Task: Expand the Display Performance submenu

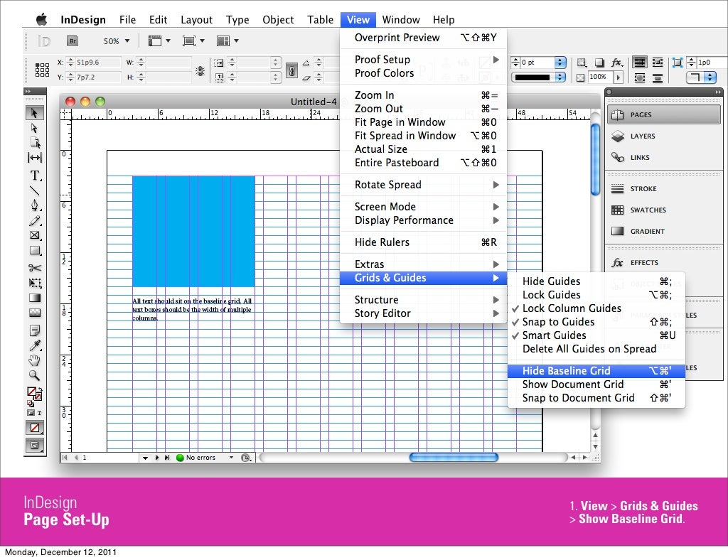Action: point(423,220)
